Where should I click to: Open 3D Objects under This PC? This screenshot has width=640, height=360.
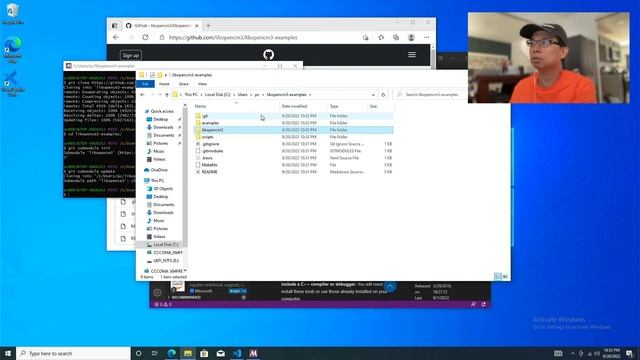click(x=163, y=189)
